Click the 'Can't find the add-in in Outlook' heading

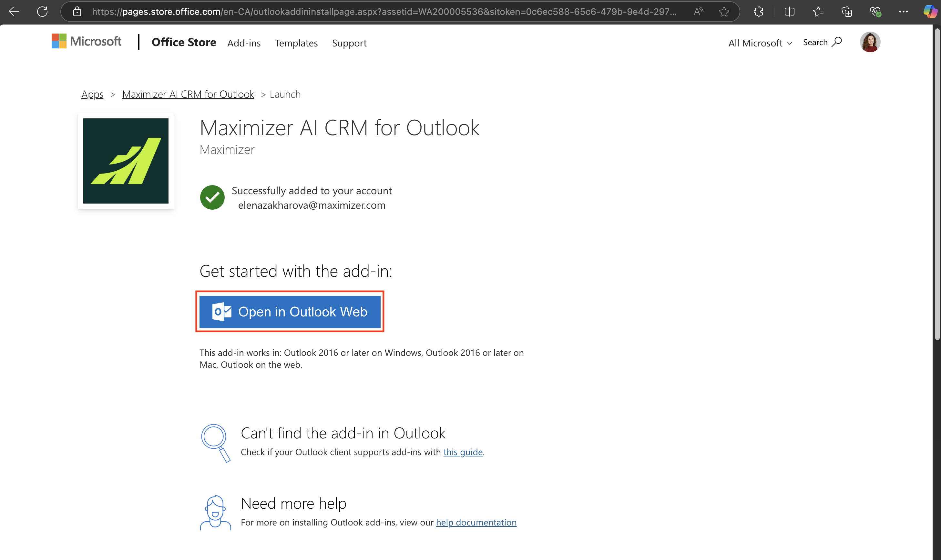[343, 433]
